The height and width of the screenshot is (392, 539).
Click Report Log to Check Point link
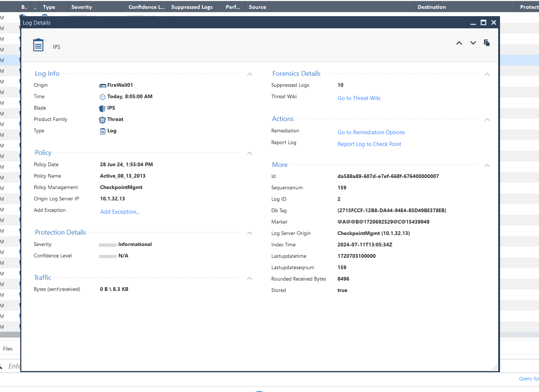tap(370, 144)
